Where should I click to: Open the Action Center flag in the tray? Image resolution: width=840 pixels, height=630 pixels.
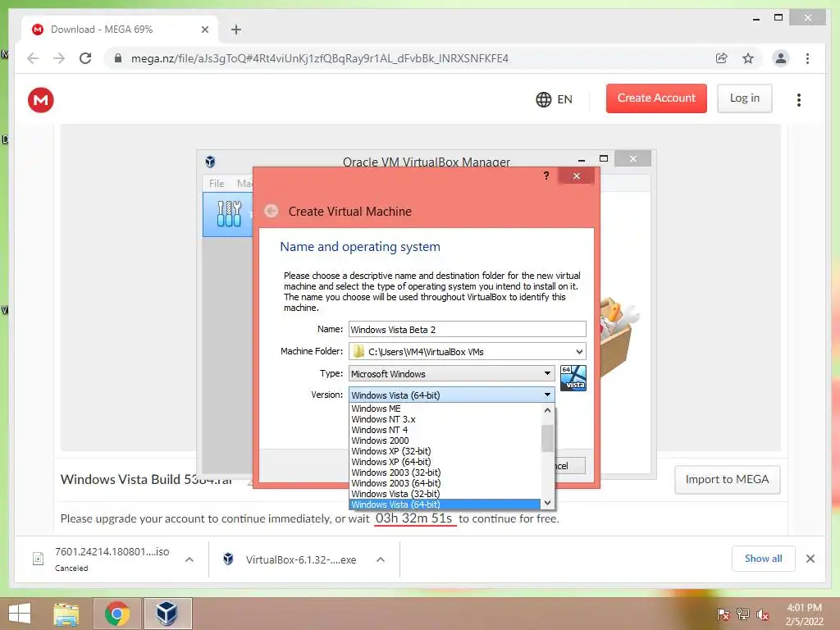pyautogui.click(x=724, y=614)
